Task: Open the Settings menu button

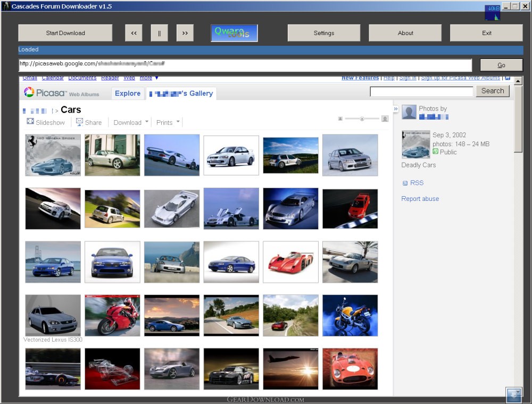Action: pos(323,33)
